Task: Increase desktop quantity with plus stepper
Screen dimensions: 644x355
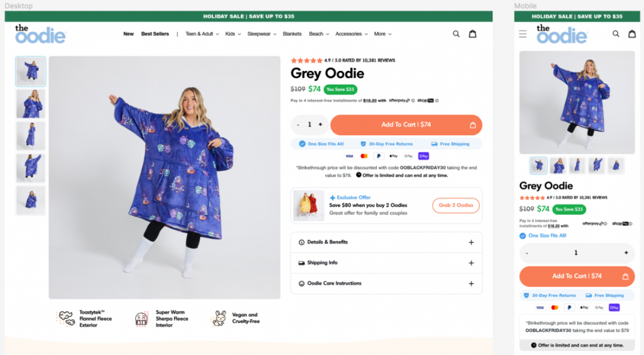Action: 320,124
